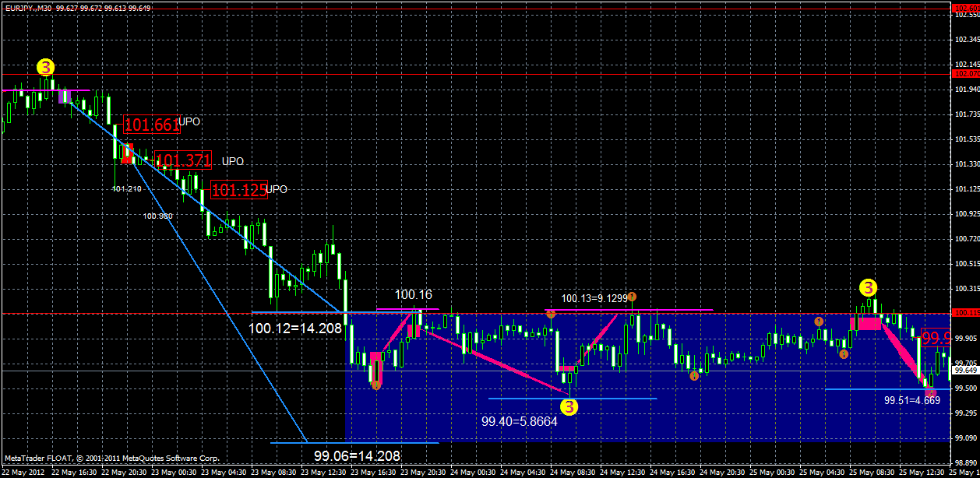Viewport: 980px width, 478px height.
Task: Select the orange dot marker near the 24 May lows
Action: [x=694, y=376]
